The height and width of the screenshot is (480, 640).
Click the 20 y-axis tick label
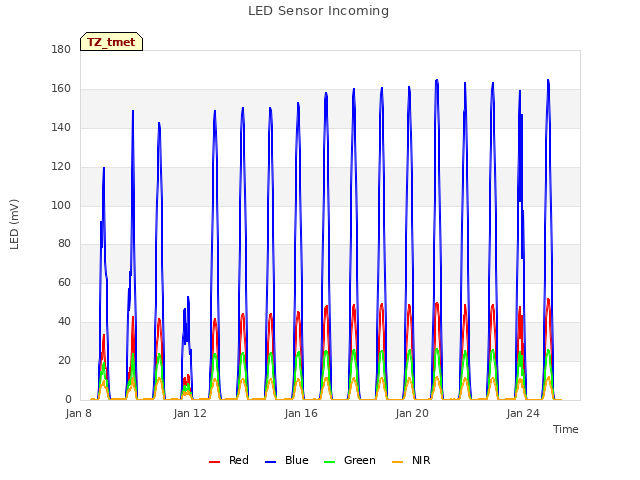tap(64, 360)
